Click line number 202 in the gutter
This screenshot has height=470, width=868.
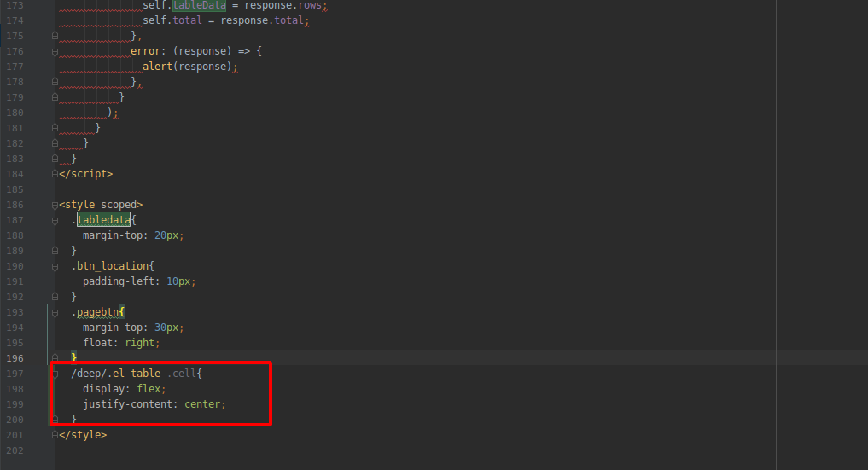pyautogui.click(x=15, y=450)
